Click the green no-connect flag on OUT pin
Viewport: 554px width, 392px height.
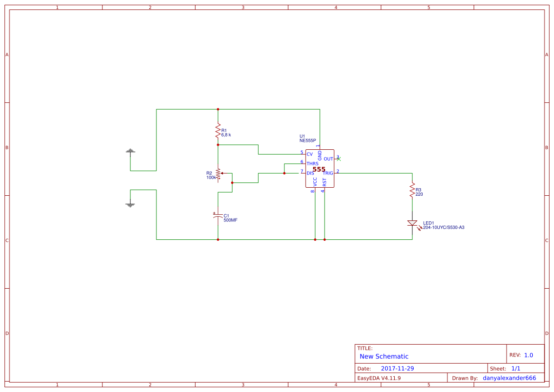coord(338,159)
